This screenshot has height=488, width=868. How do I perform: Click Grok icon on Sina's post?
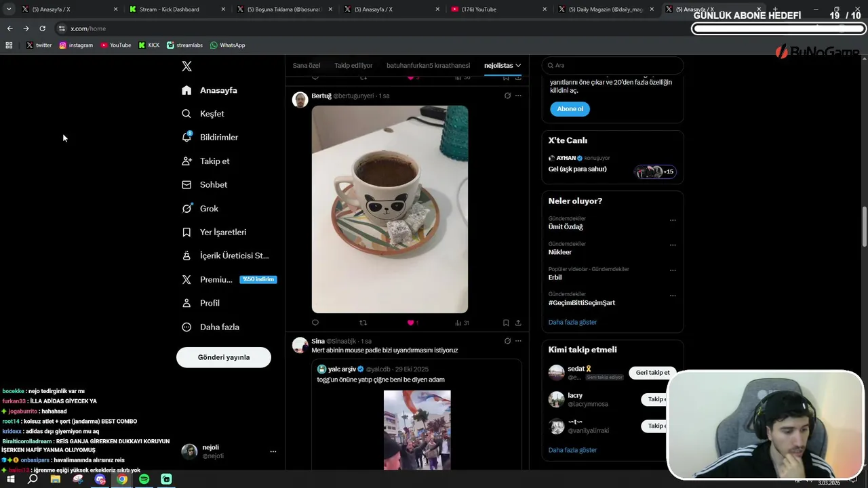tap(507, 341)
